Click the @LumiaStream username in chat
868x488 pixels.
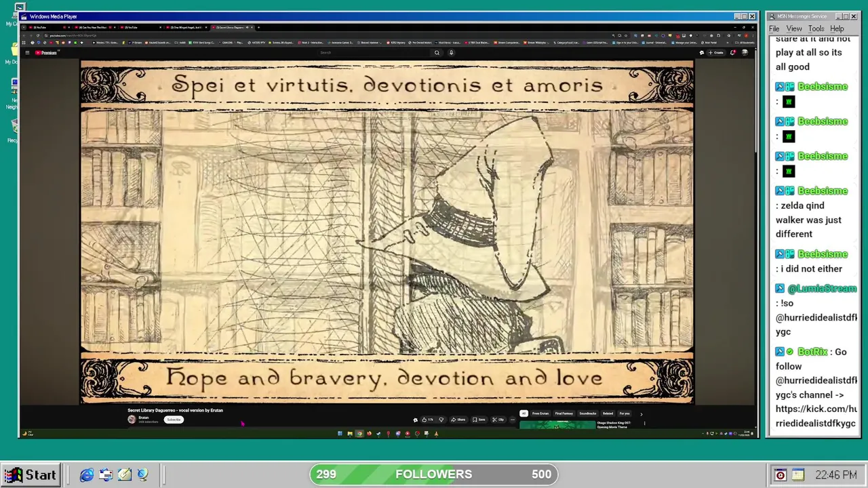click(822, 289)
